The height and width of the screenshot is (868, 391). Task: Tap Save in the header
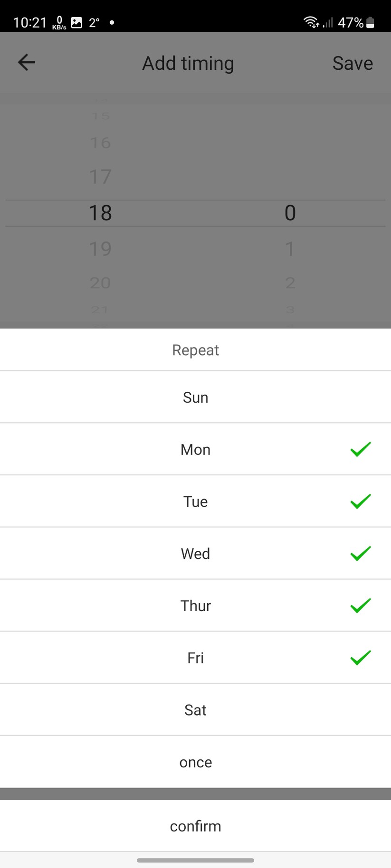point(353,63)
